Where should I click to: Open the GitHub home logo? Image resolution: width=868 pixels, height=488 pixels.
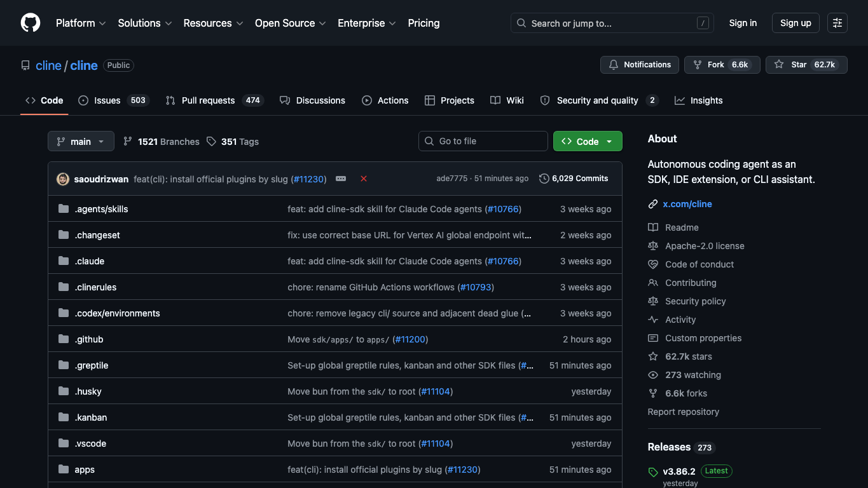[x=31, y=23]
